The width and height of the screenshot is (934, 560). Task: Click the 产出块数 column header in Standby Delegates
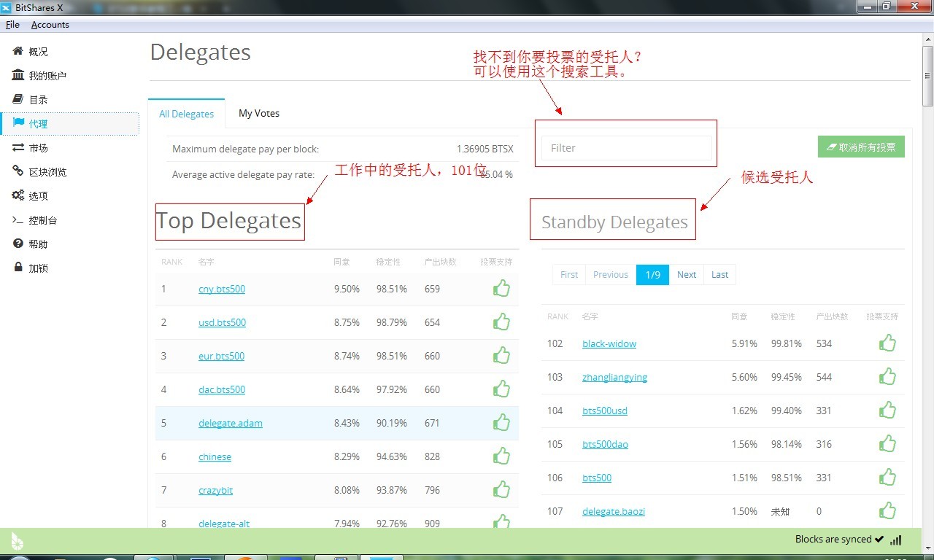tap(832, 316)
